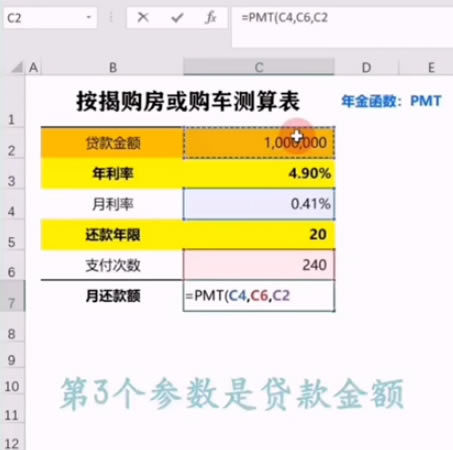The height and width of the screenshot is (450, 453).
Task: Confirm the formula with the checkmark icon
Action: [177, 17]
